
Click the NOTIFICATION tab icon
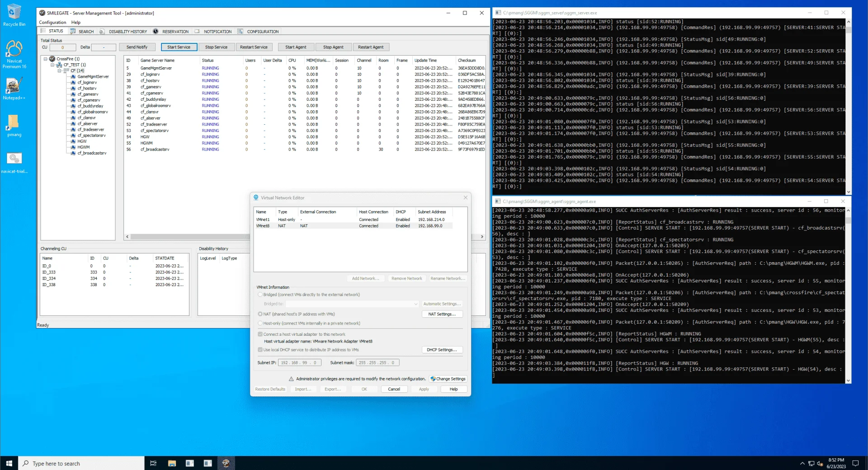[x=197, y=31]
